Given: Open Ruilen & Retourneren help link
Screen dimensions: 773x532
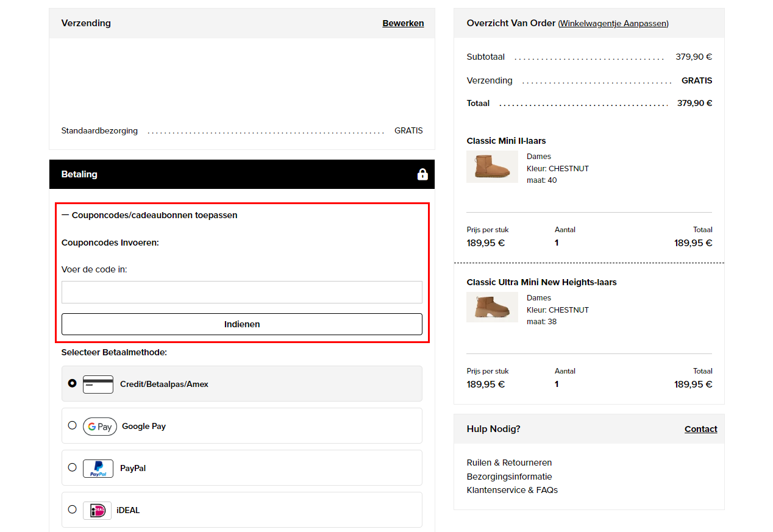Looking at the screenshot, I should (x=509, y=463).
